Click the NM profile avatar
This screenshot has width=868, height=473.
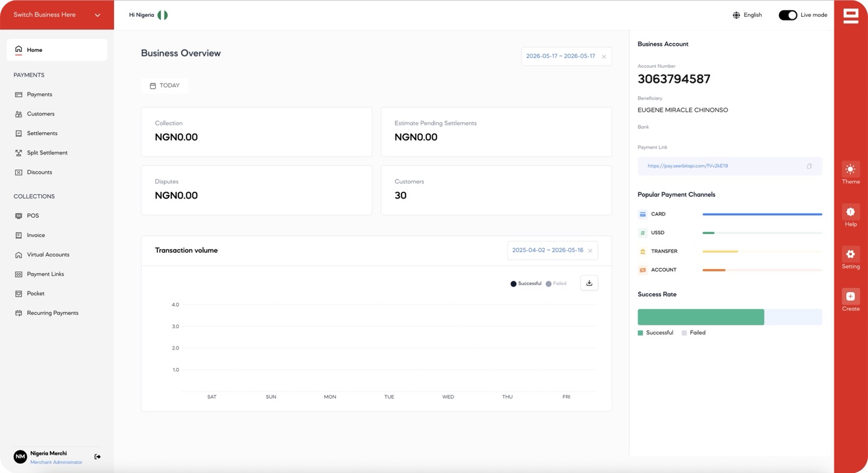pyautogui.click(x=20, y=457)
